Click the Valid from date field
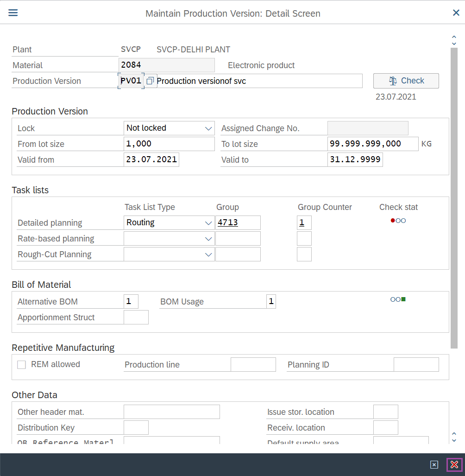Image resolution: width=465 pixels, height=476 pixels. [x=151, y=160]
